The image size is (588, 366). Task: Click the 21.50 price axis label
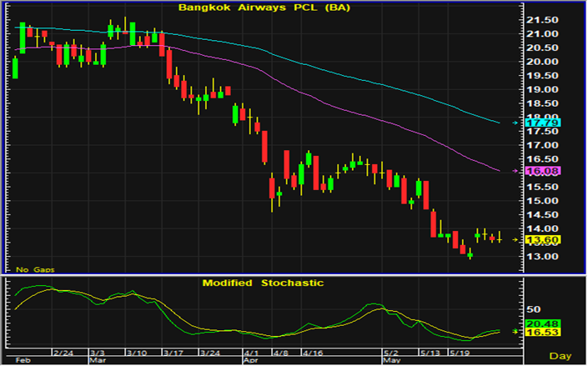[x=542, y=20]
